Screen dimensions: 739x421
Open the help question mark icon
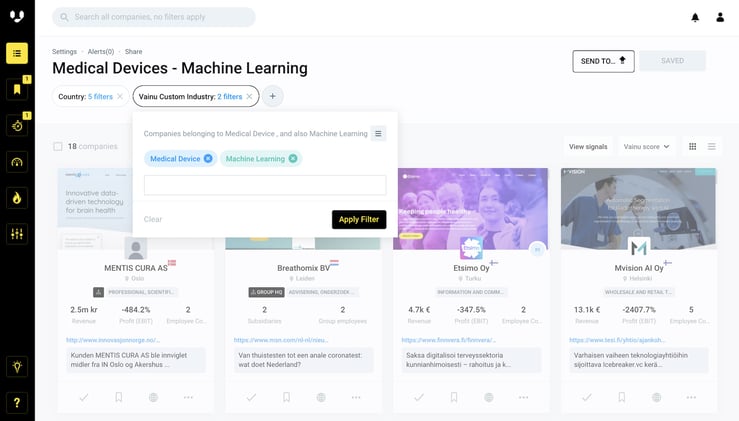pyautogui.click(x=17, y=402)
